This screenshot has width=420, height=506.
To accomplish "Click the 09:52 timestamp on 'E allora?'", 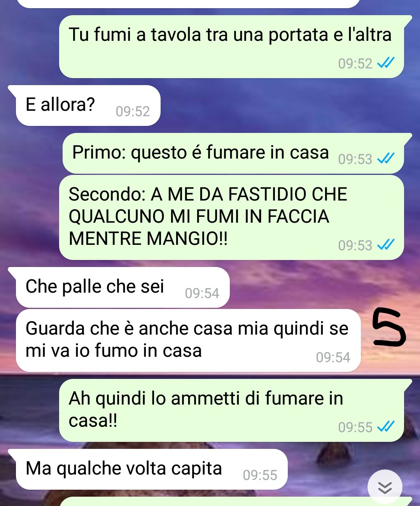I will coord(133,112).
